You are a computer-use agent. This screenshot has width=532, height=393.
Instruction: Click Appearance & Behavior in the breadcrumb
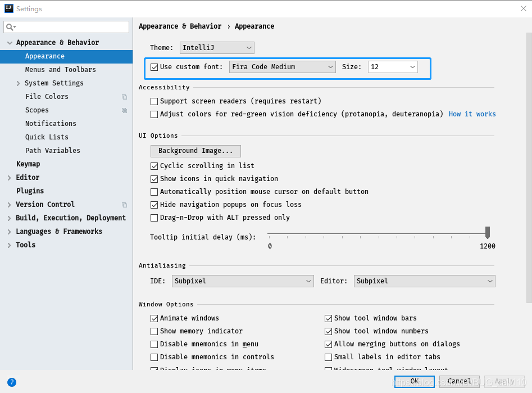click(x=180, y=26)
